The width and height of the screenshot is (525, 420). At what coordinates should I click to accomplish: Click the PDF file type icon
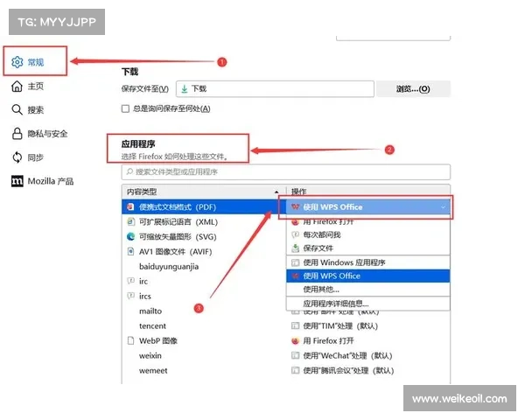[x=130, y=207]
